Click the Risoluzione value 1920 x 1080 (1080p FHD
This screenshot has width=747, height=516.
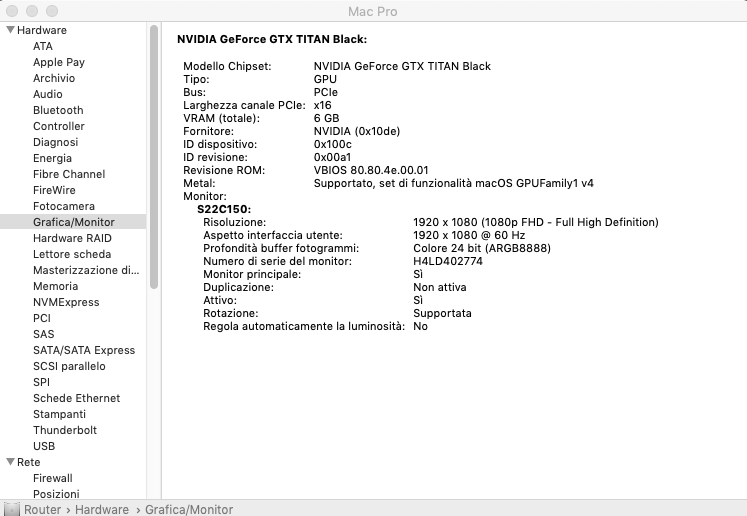coord(536,222)
